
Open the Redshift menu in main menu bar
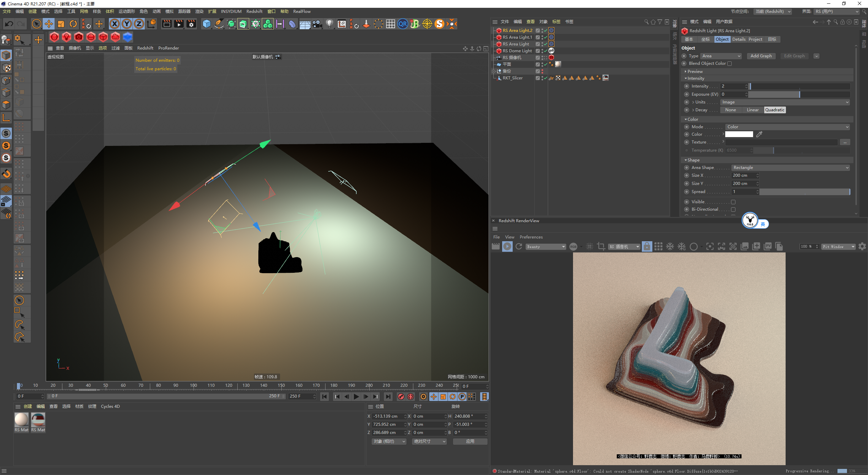tap(254, 12)
